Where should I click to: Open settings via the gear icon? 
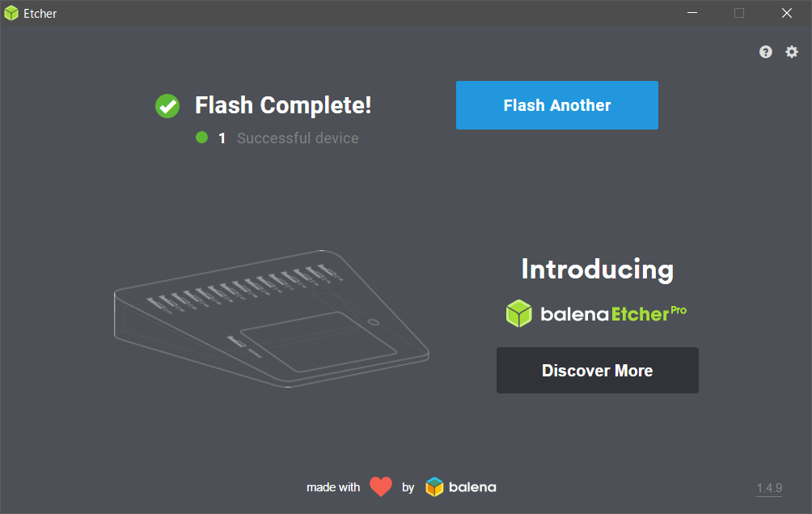click(x=791, y=52)
